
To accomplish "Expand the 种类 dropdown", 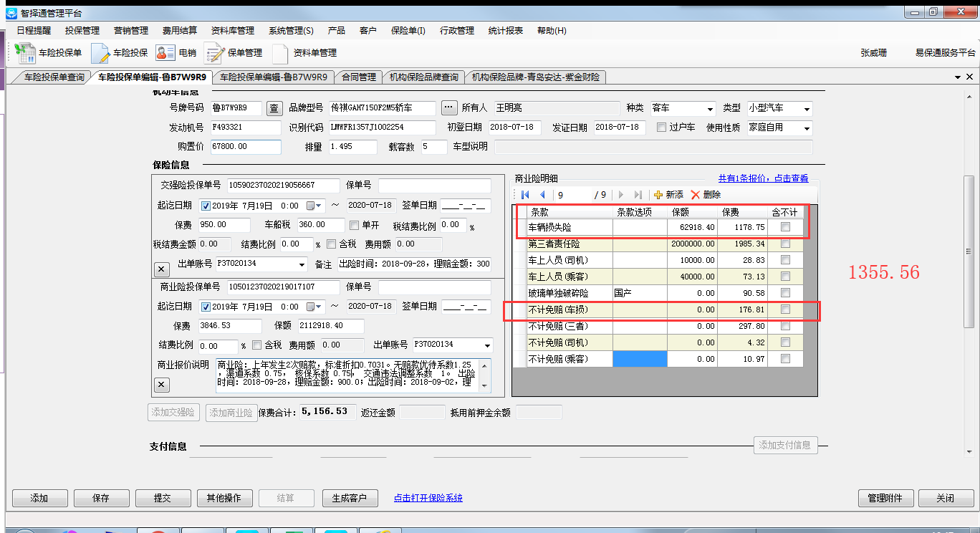I will pyautogui.click(x=710, y=109).
